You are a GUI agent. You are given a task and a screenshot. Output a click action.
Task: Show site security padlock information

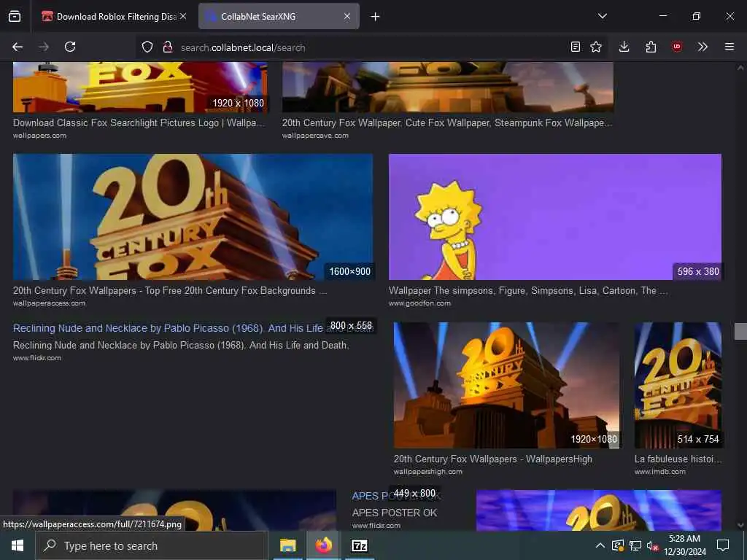coord(168,47)
